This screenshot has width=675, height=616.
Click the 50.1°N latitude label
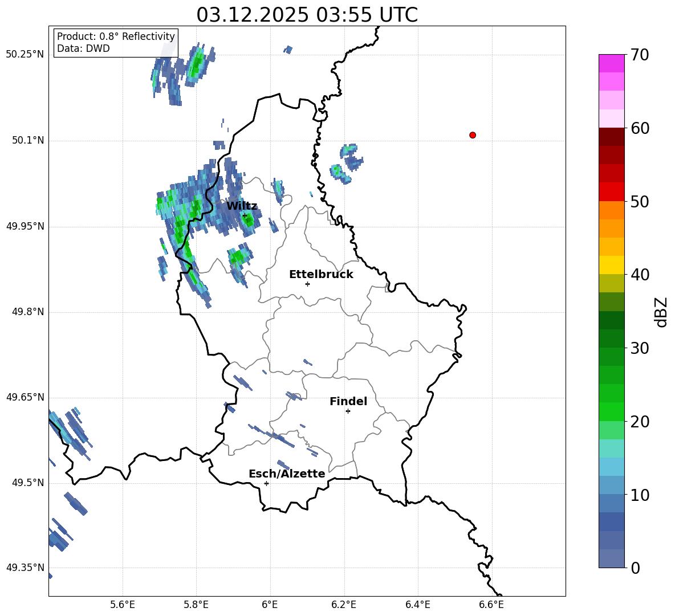[28, 140]
